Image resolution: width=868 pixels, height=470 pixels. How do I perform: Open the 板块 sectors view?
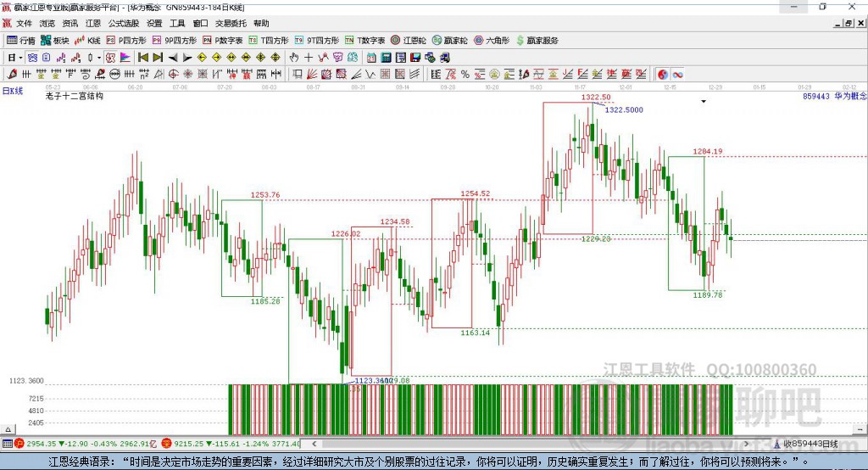pyautogui.click(x=55, y=41)
